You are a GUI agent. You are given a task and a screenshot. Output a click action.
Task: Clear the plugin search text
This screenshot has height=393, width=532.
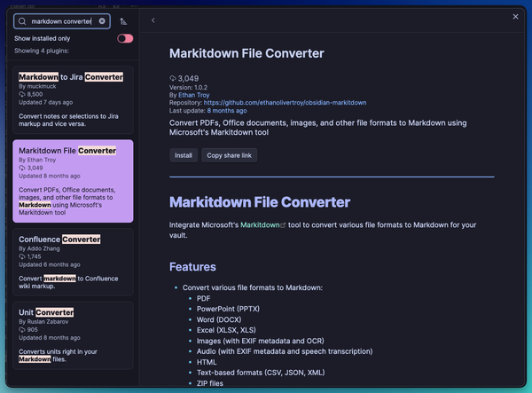102,20
